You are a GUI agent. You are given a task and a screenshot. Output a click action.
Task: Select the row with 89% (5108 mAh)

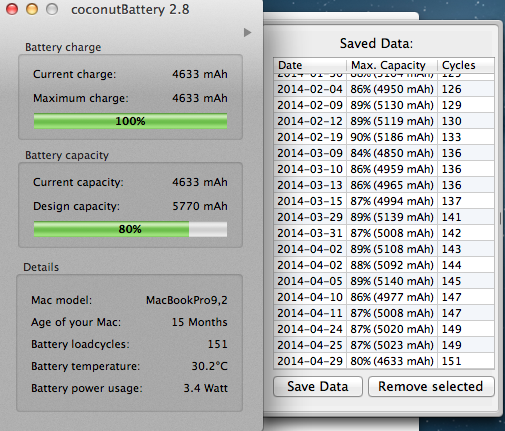click(x=384, y=249)
